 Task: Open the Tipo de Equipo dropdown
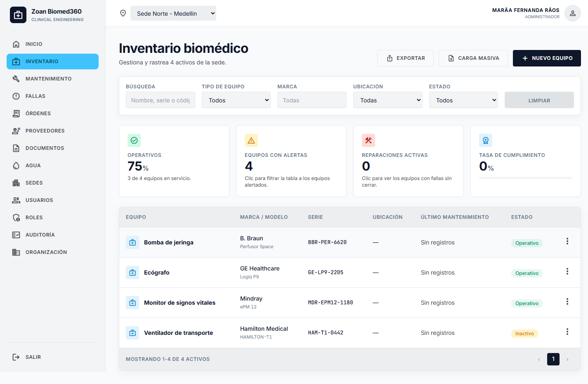[236, 100]
